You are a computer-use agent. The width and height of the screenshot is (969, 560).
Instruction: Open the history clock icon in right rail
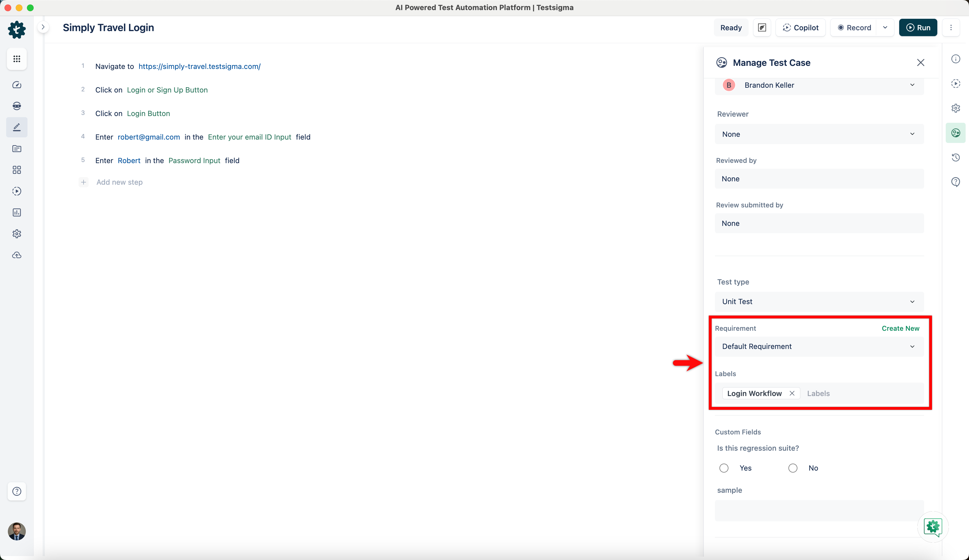(x=956, y=158)
